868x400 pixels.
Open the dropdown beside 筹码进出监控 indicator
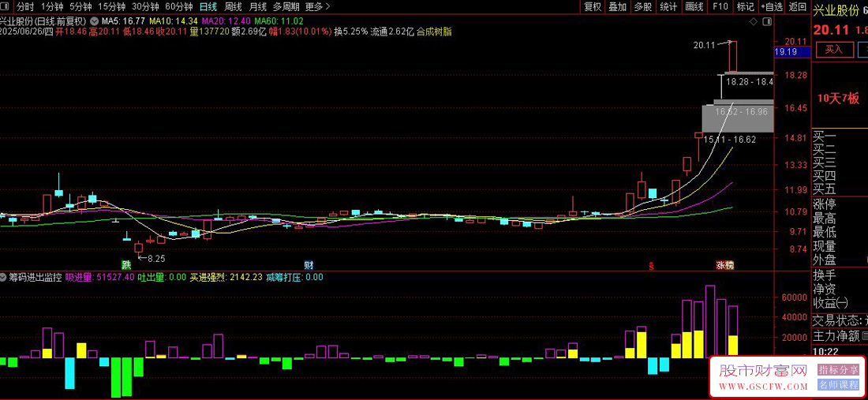(3, 277)
